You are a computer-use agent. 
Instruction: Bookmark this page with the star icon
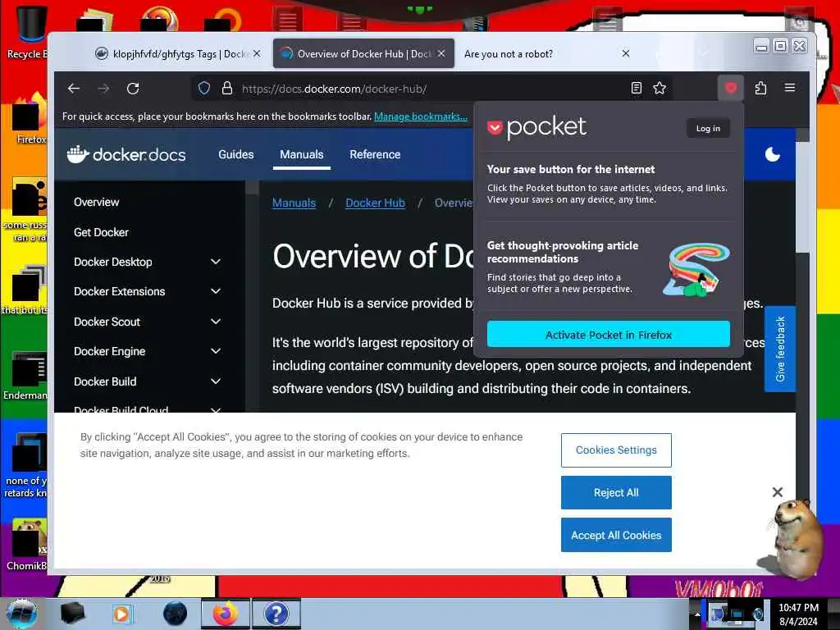(660, 88)
